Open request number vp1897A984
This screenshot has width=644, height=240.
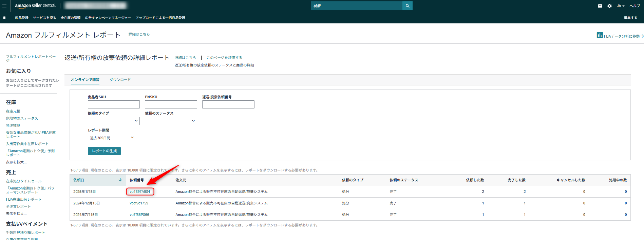click(140, 192)
